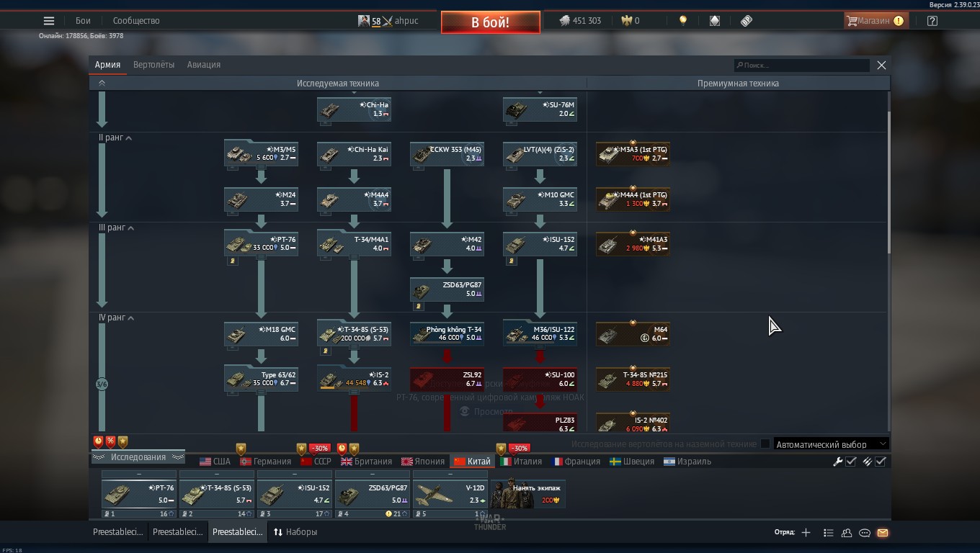
Task: Open the hamburger main menu
Action: [49, 21]
